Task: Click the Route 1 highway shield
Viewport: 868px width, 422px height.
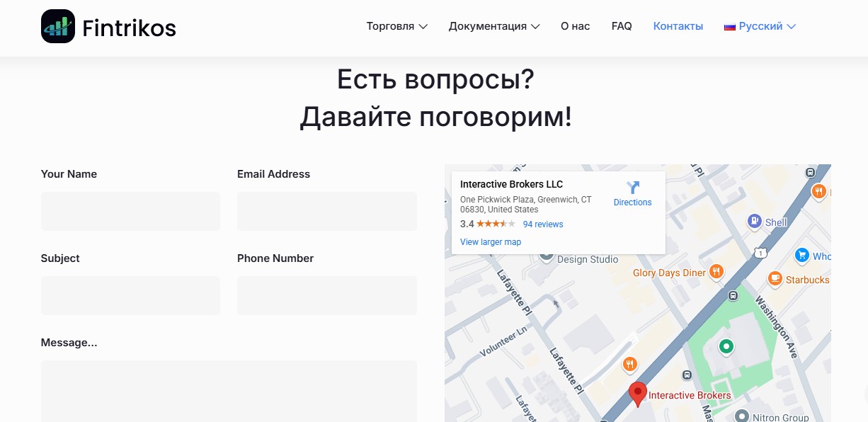Action: (760, 253)
